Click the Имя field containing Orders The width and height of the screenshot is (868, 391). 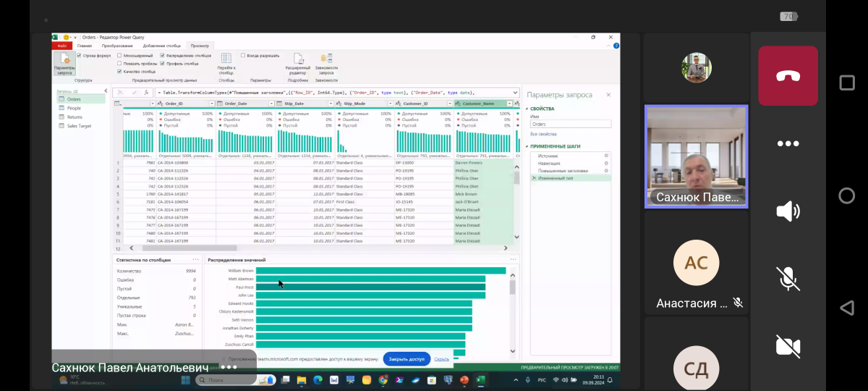tap(571, 124)
